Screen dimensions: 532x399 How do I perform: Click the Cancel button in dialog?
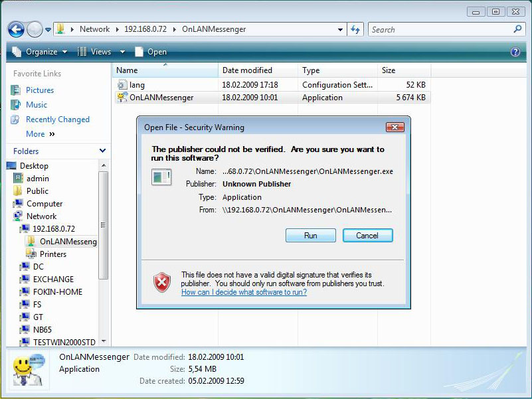pos(367,236)
